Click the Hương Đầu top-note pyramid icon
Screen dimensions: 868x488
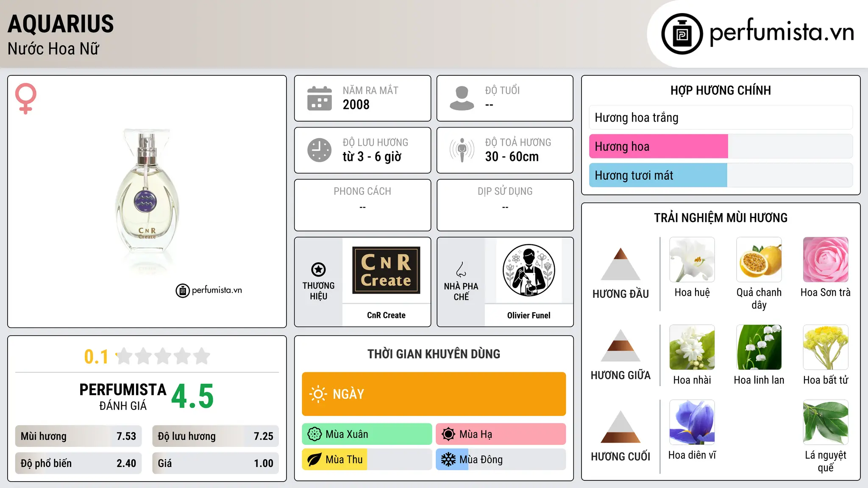pos(620,264)
